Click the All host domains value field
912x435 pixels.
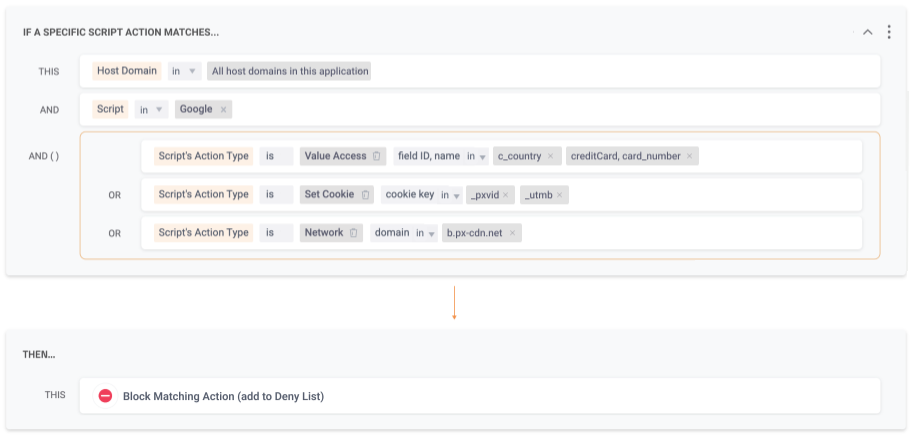pos(290,71)
